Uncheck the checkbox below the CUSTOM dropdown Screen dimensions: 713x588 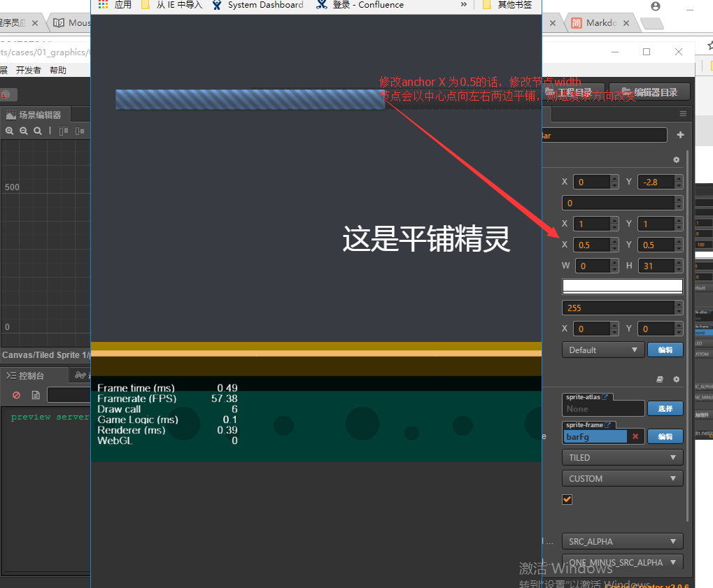point(567,499)
